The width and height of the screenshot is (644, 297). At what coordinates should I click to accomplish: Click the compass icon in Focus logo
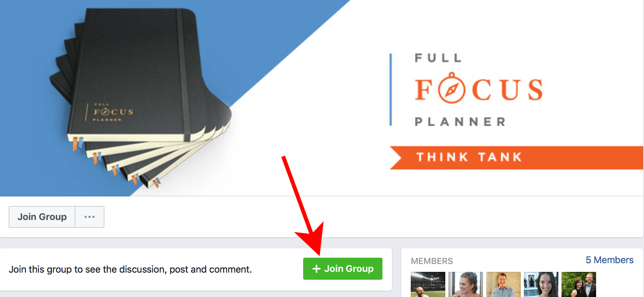pos(452,88)
